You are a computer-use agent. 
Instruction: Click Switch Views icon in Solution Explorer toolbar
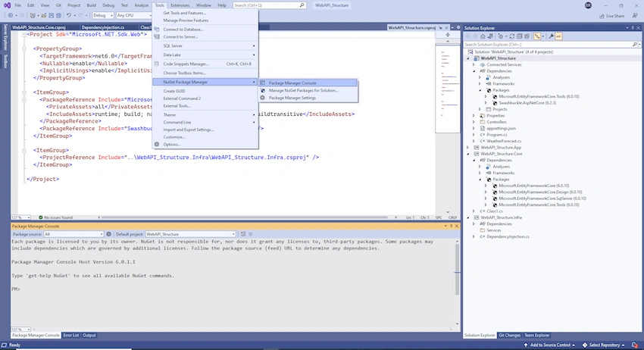coord(490,36)
